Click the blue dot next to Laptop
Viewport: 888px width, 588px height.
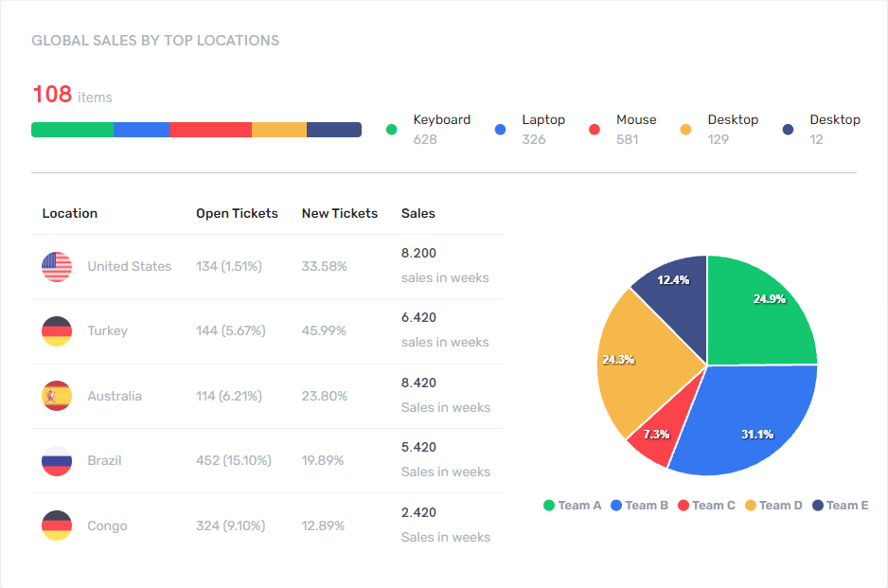(x=500, y=130)
